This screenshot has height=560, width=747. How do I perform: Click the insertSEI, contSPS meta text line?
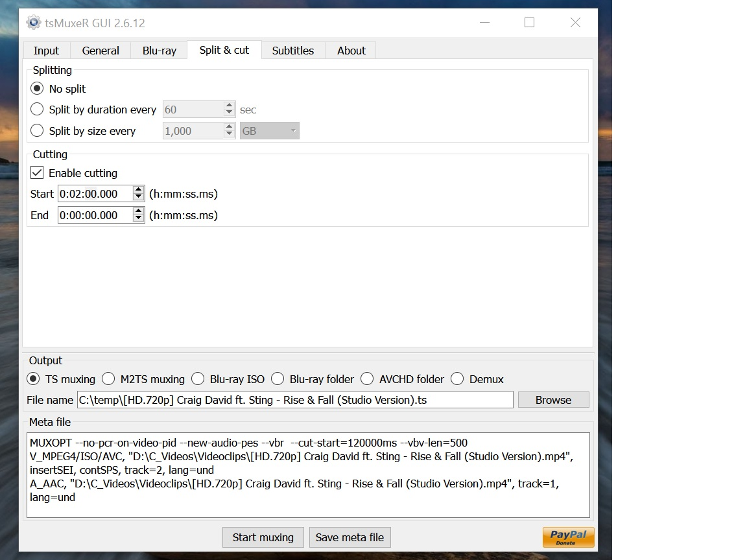122,470
